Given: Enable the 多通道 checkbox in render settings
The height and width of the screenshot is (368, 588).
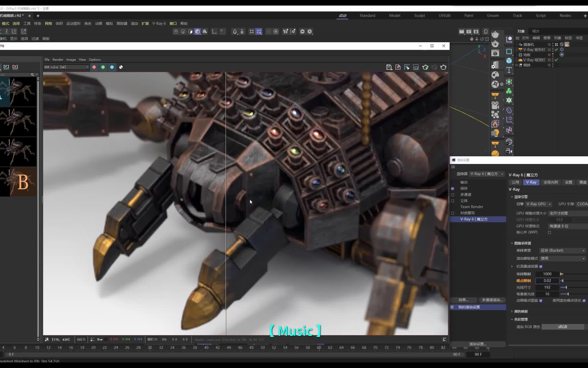Looking at the screenshot, I should click(x=453, y=195).
